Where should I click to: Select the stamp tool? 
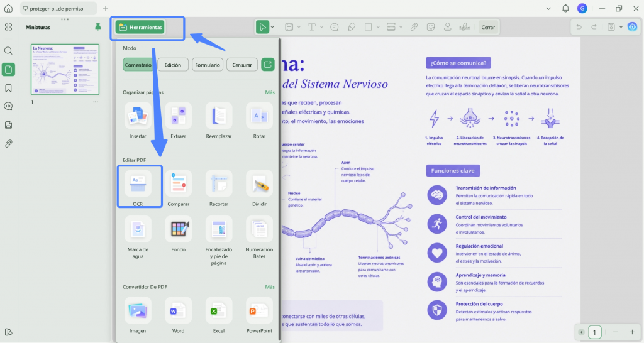pyautogui.click(x=448, y=27)
